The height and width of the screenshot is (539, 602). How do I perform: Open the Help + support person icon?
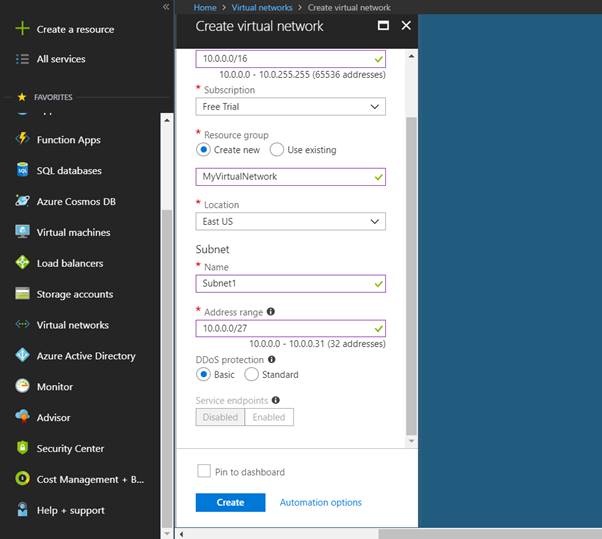[23, 509]
